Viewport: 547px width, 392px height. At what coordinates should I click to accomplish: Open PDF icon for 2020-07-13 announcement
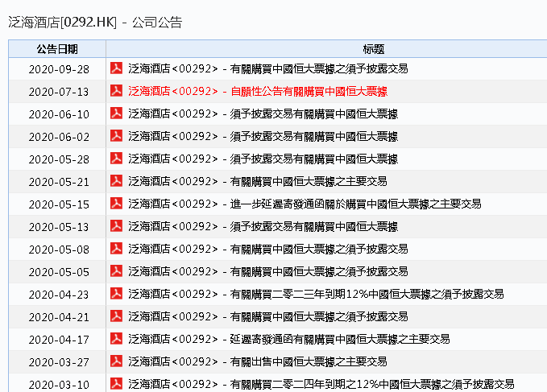tap(116, 91)
